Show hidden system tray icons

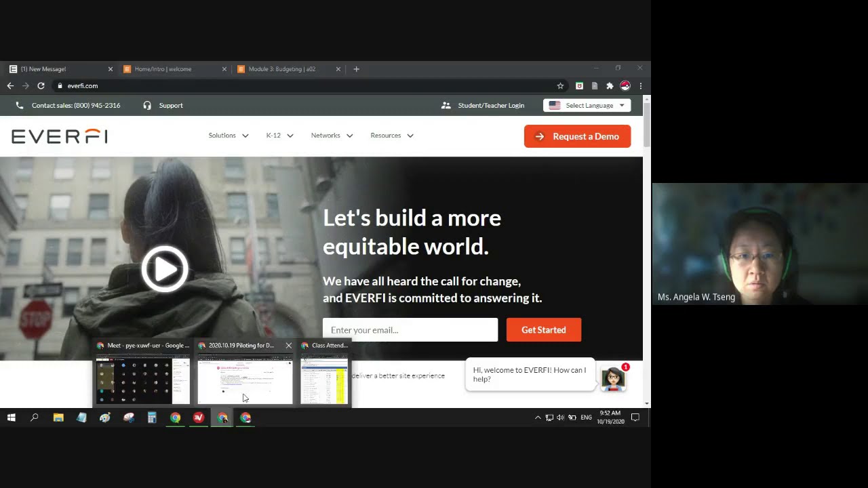pos(538,418)
